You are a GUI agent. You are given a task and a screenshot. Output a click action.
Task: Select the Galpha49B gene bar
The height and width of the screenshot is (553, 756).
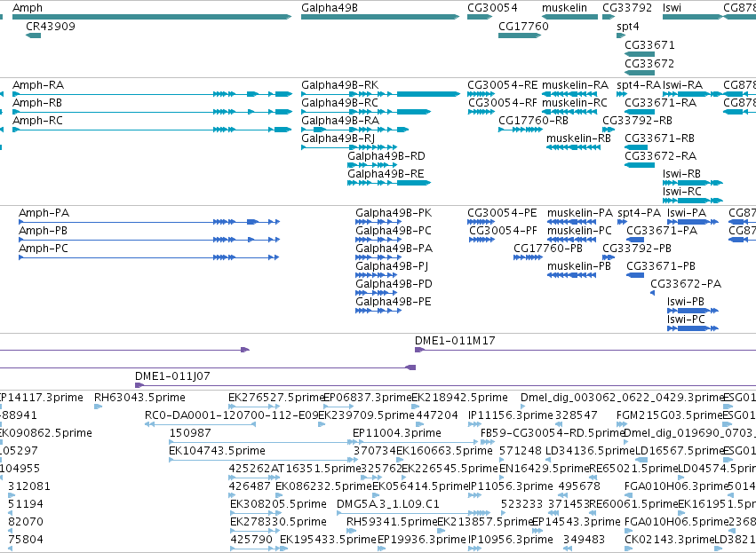380,17
